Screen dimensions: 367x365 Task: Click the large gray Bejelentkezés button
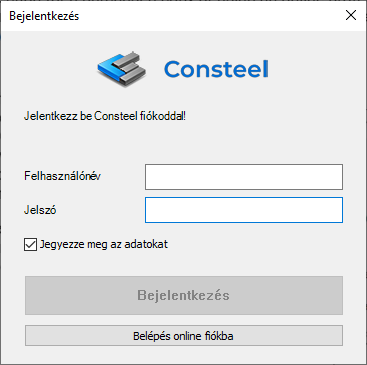pos(184,295)
